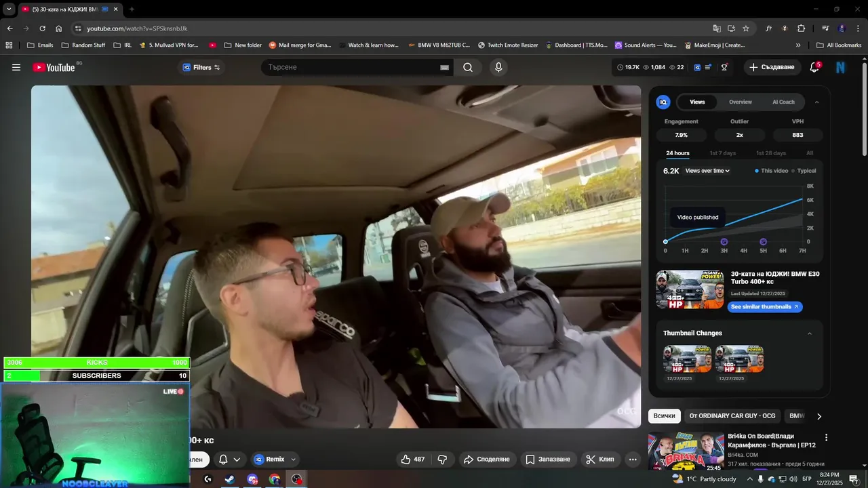This screenshot has width=868, height=488.
Task: Click Clip (Клип) button
Action: [x=600, y=460]
